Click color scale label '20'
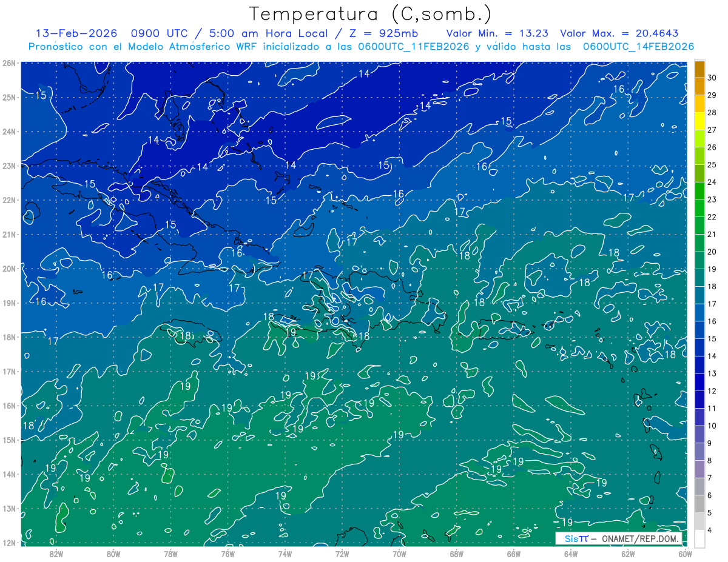 712,252
